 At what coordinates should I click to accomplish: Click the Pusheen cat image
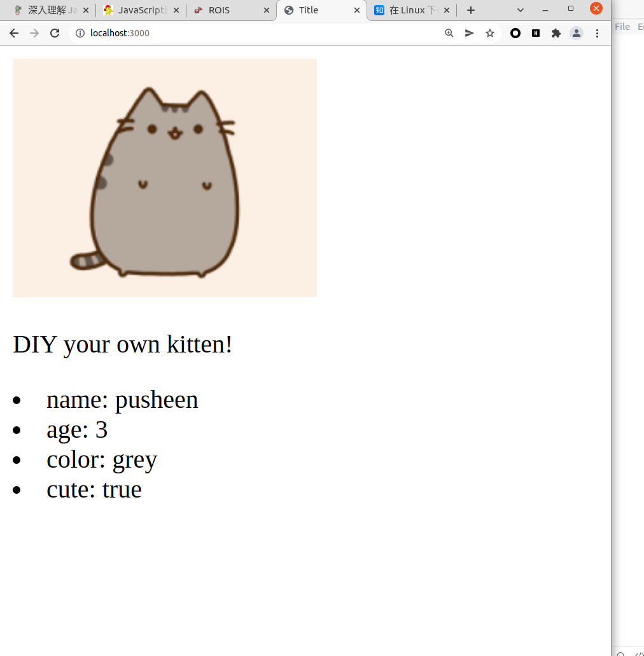click(x=165, y=178)
